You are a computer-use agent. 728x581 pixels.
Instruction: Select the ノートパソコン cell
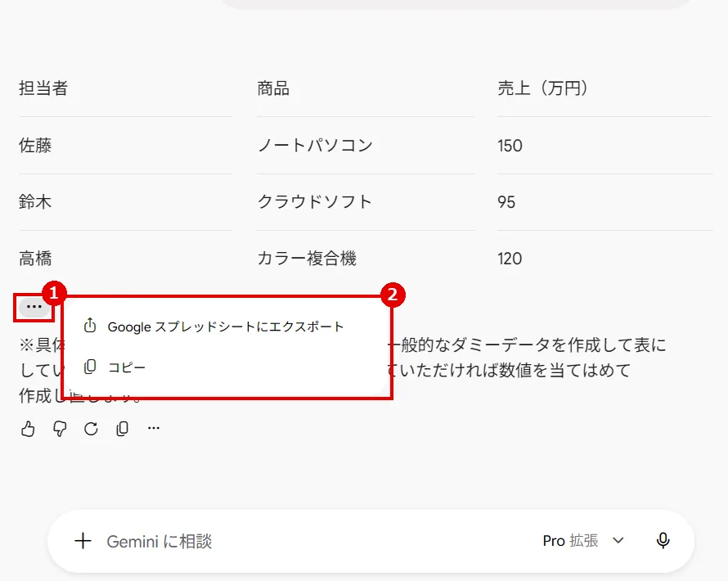click(315, 146)
